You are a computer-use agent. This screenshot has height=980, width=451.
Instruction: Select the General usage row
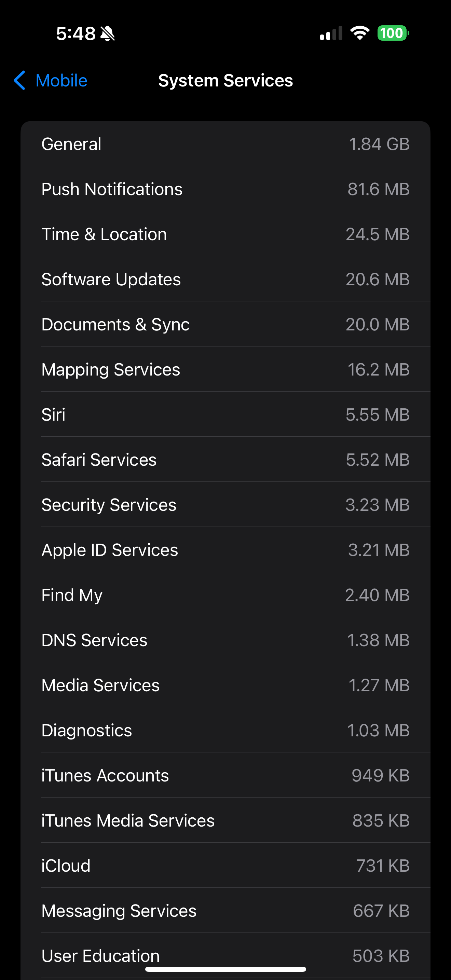225,144
